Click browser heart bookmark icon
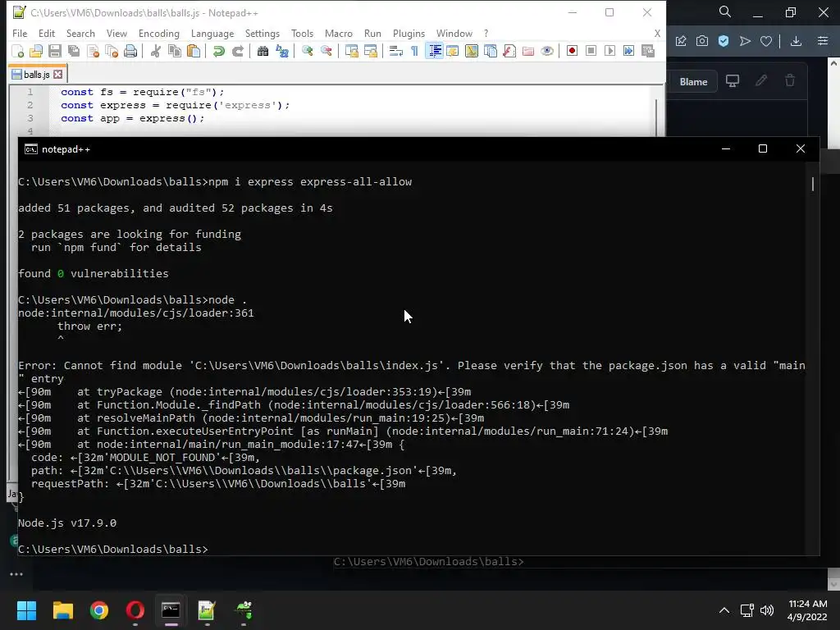This screenshot has height=630, width=840. (766, 41)
